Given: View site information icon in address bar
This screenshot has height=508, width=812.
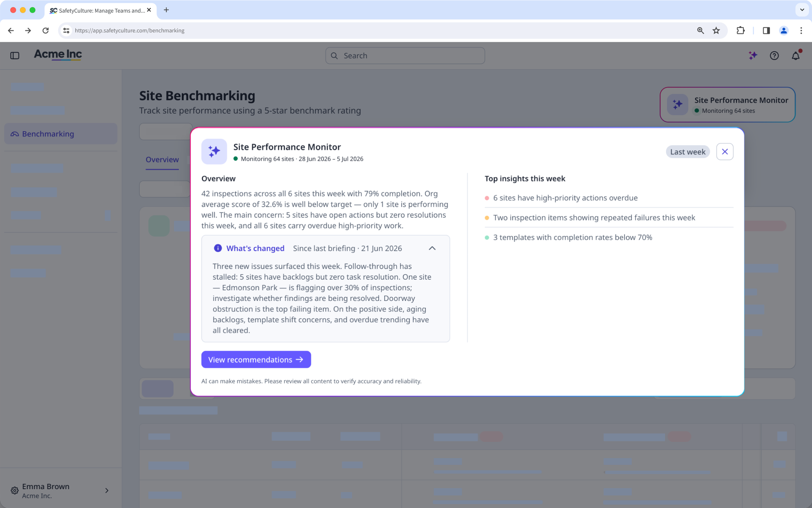Looking at the screenshot, I should [66, 30].
